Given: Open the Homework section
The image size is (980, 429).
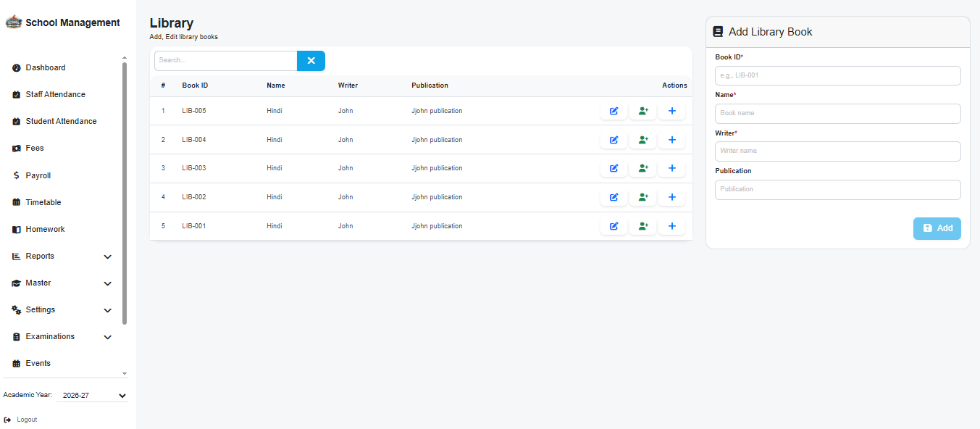Looking at the screenshot, I should (x=45, y=229).
